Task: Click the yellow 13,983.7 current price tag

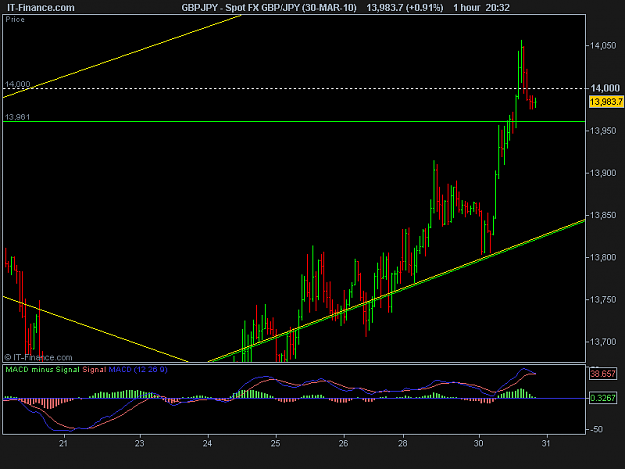Action: (606, 102)
